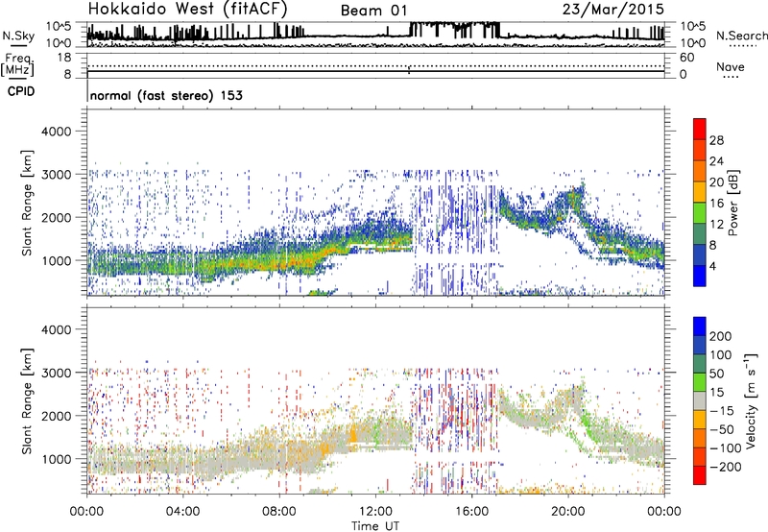Click the '04:00' time axis tick
The image size is (768, 532).
coord(183,512)
